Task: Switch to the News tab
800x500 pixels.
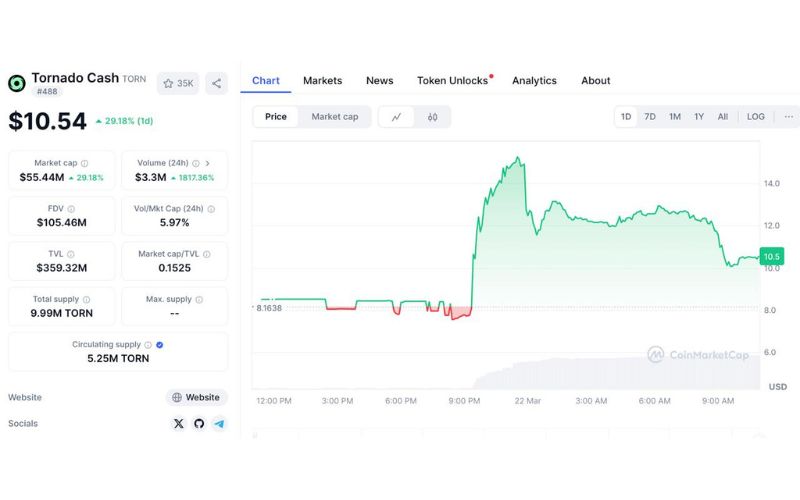Action: (x=380, y=81)
